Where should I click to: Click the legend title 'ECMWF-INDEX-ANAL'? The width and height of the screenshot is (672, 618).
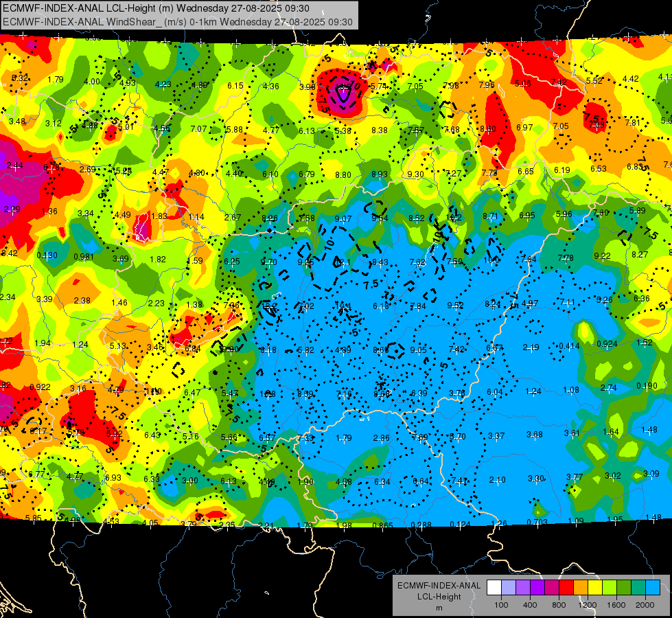tap(439, 586)
